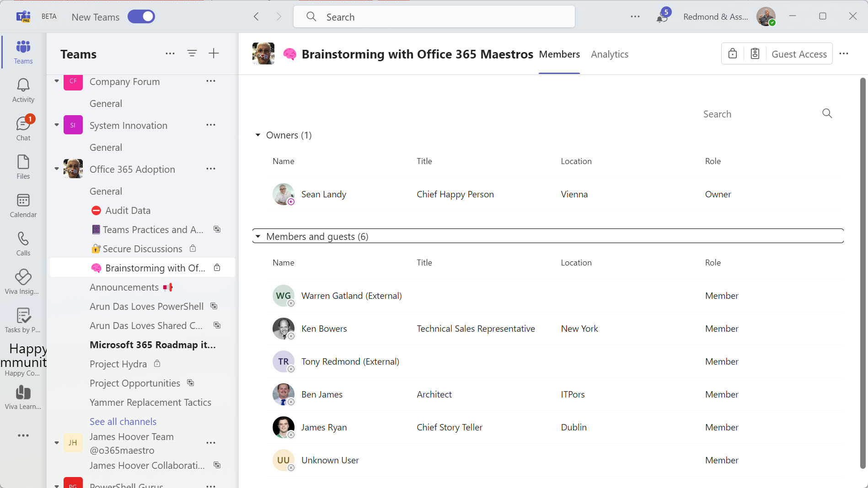Image resolution: width=868 pixels, height=488 pixels.
Task: Click the notifications bell with badge 5
Action: (x=662, y=17)
